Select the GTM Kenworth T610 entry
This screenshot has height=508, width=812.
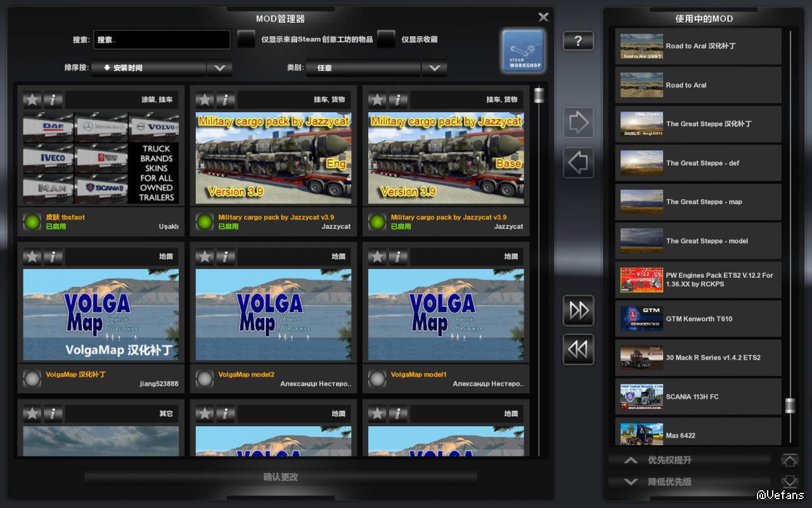pos(699,319)
